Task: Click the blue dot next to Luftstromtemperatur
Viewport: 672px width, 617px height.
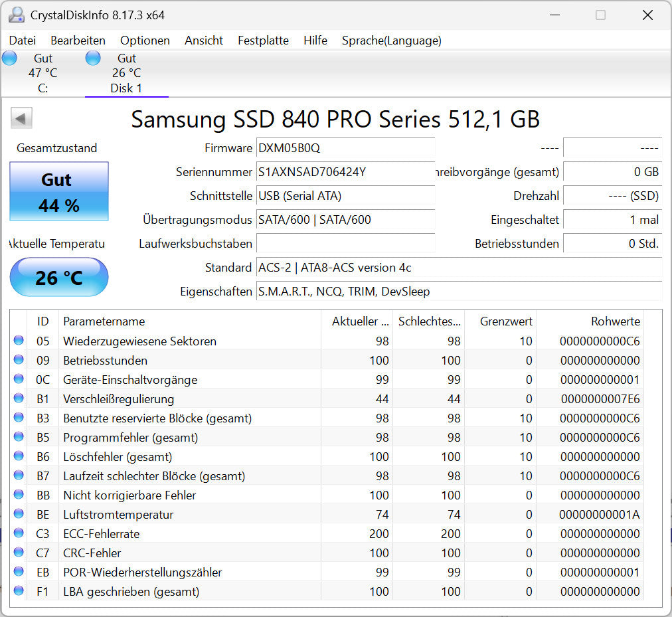Action: tap(20, 514)
